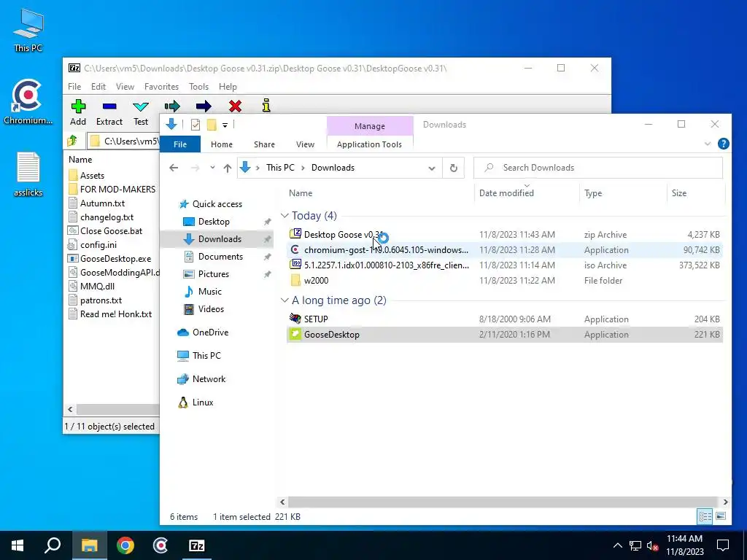Open 7-Zip Help menu
The height and width of the screenshot is (560, 747).
[x=228, y=87]
